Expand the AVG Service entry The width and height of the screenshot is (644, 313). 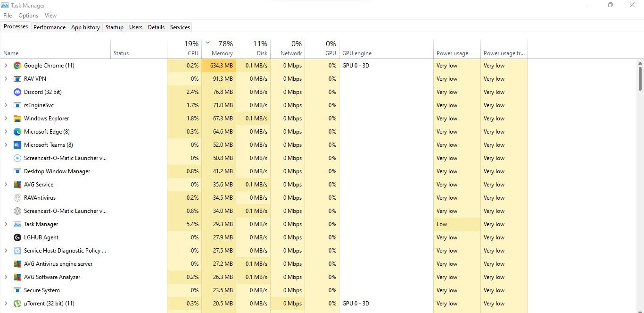6,185
